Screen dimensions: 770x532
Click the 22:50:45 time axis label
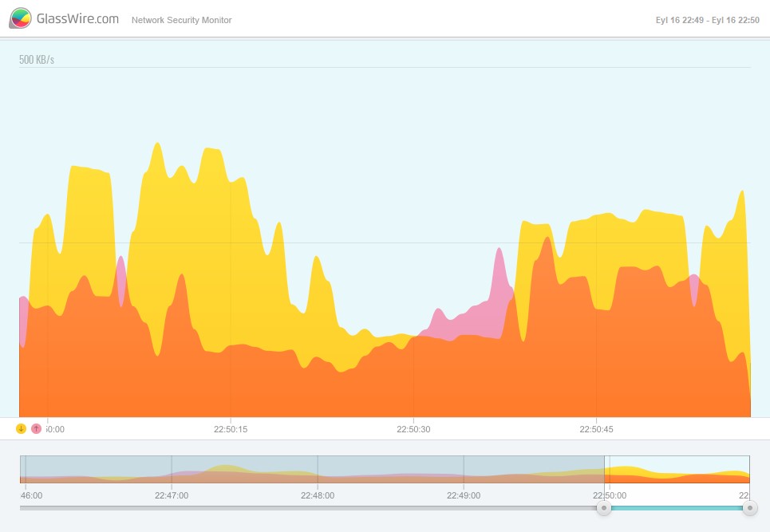point(596,429)
